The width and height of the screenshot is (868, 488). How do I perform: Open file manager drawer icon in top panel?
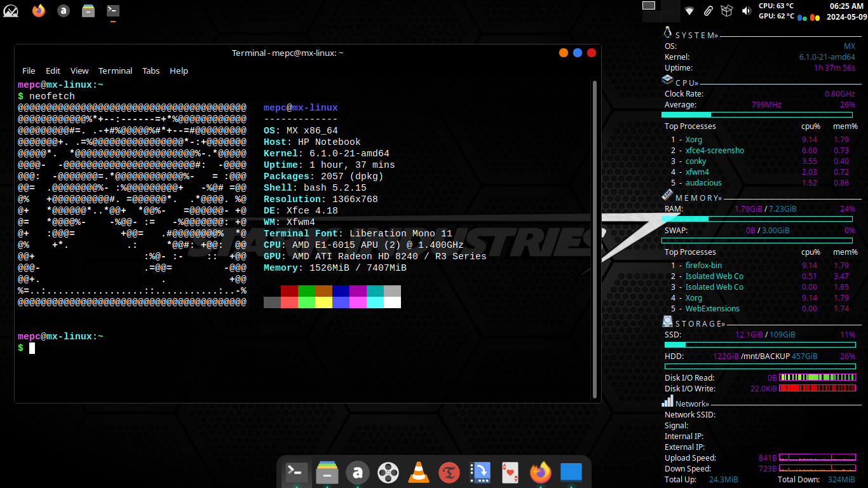click(x=88, y=10)
